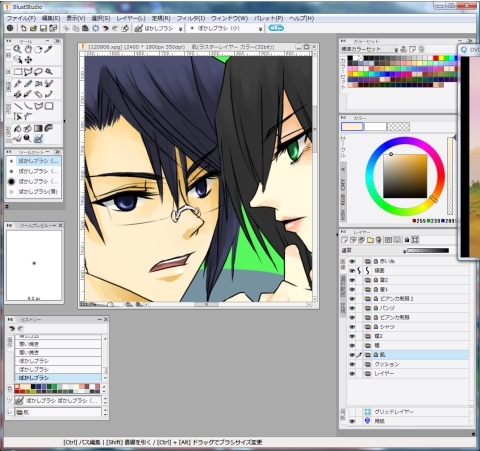480x451 pixels.
Task: Select the グリッドレイヤー row
Action: 408,412
